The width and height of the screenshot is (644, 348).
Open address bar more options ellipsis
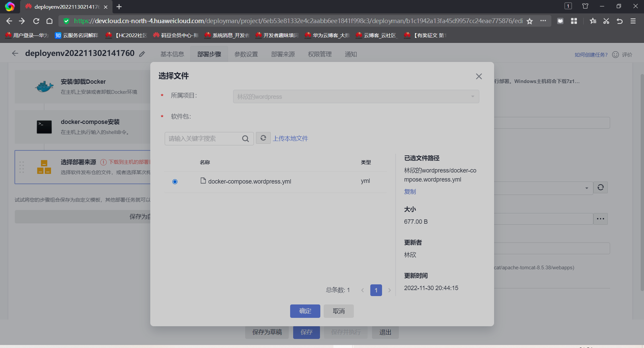pos(543,21)
